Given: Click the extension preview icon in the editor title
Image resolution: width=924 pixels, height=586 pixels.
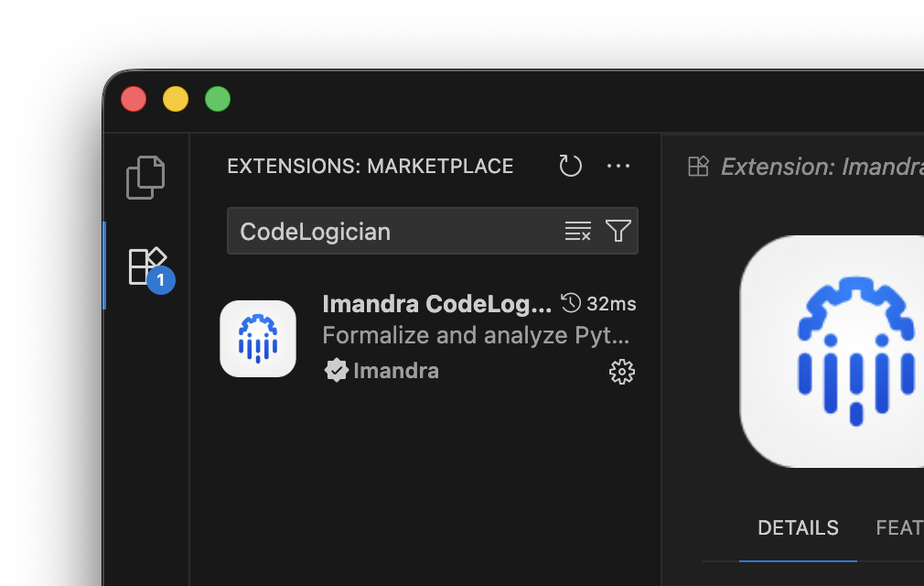Looking at the screenshot, I should click(x=698, y=167).
